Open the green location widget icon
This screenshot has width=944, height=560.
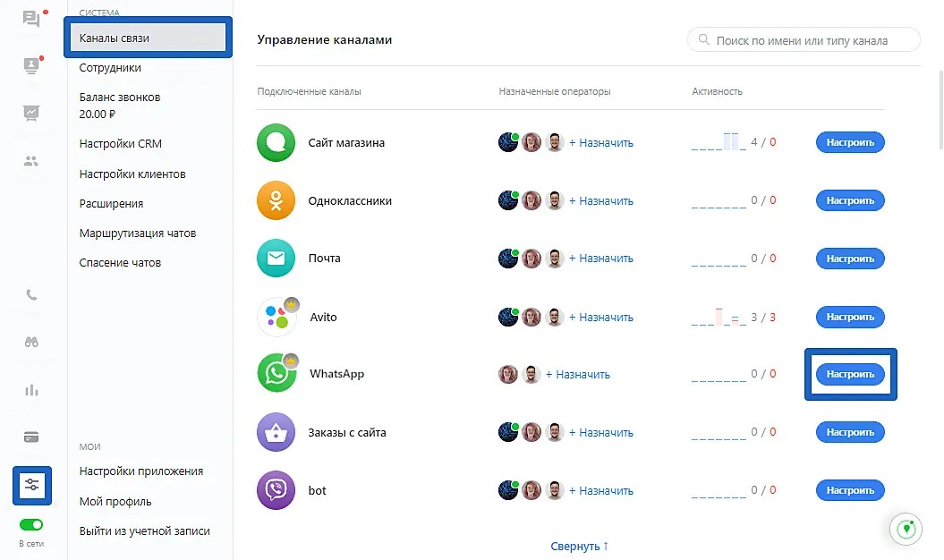[x=906, y=529]
